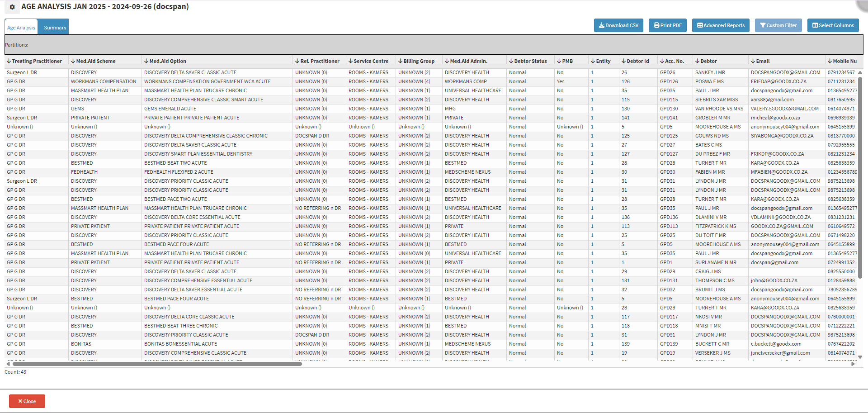Switch to the Age Analysis tab
Screen dimensions: 868x413
[21, 28]
